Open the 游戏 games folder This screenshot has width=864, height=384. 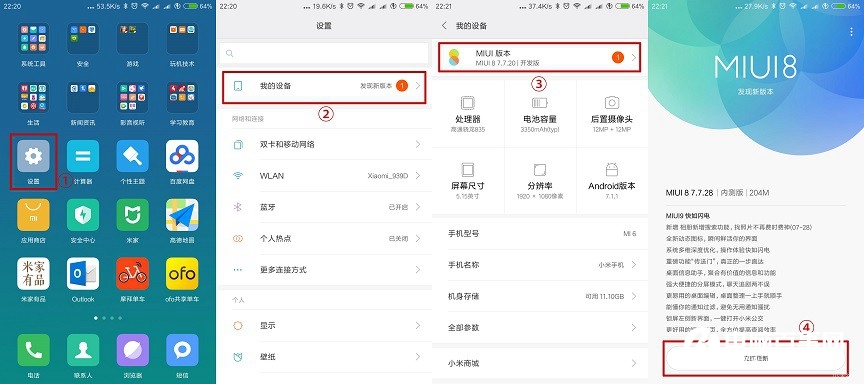pos(133,39)
